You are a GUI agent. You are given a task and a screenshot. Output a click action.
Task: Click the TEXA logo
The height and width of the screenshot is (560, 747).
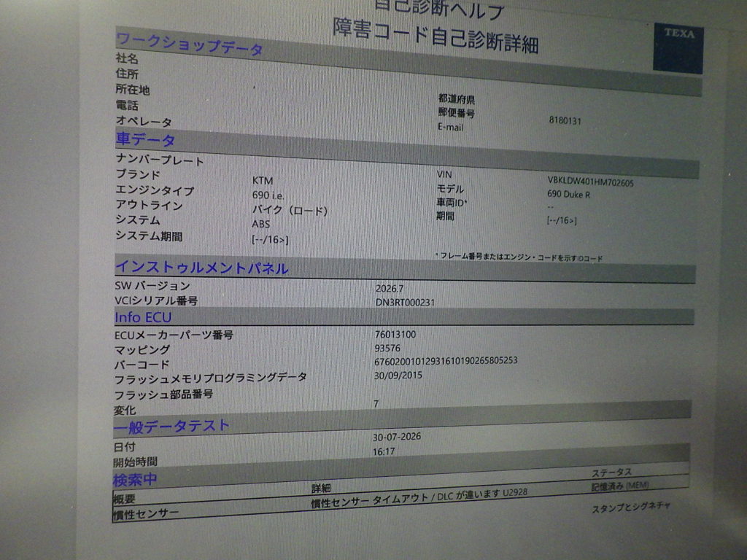678,49
